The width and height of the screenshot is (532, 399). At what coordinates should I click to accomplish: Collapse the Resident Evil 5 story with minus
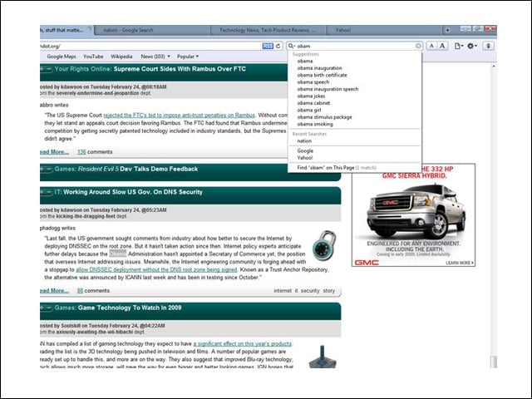[x=49, y=169]
